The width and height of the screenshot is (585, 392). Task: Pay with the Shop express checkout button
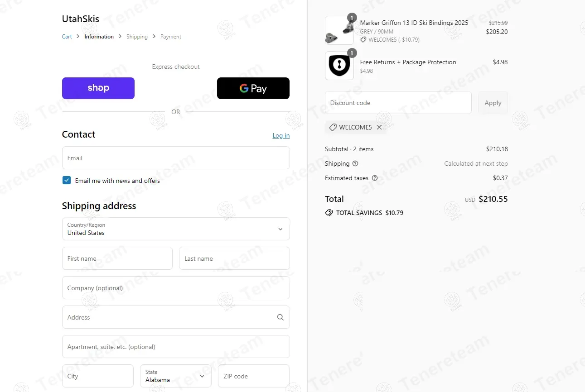(x=98, y=88)
